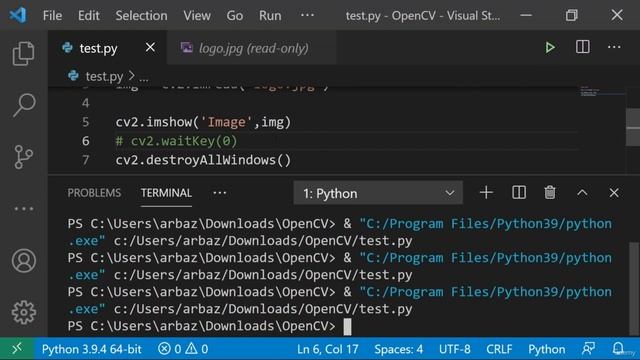640x360 pixels.
Task: Open the hidden menus ellipsis in menu bar
Action: [x=307, y=15]
